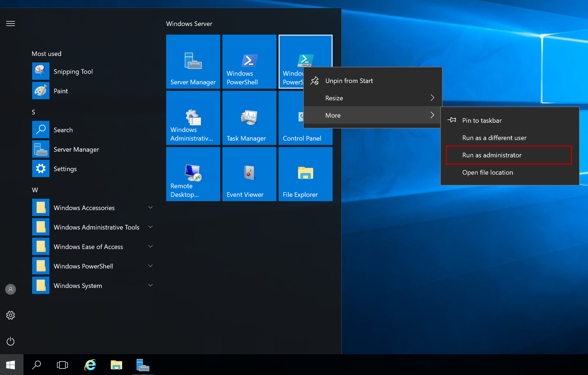Expand the Windows Accessories folder

coord(84,207)
